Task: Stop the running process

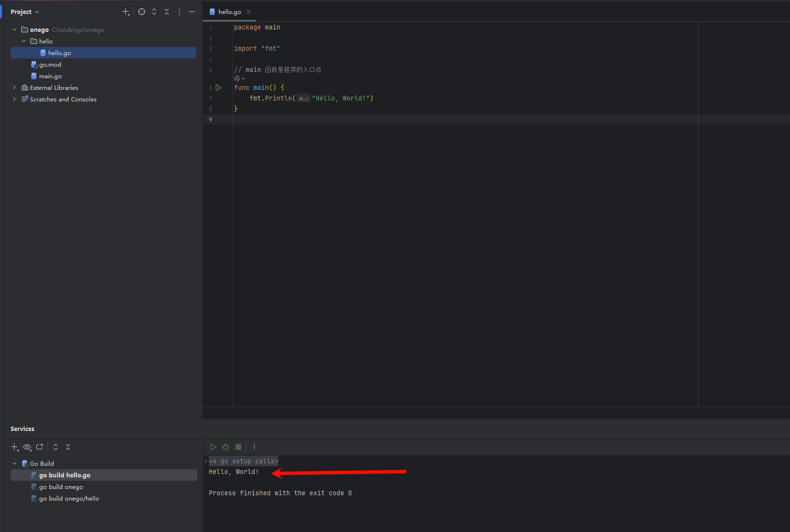Action: 238,447
